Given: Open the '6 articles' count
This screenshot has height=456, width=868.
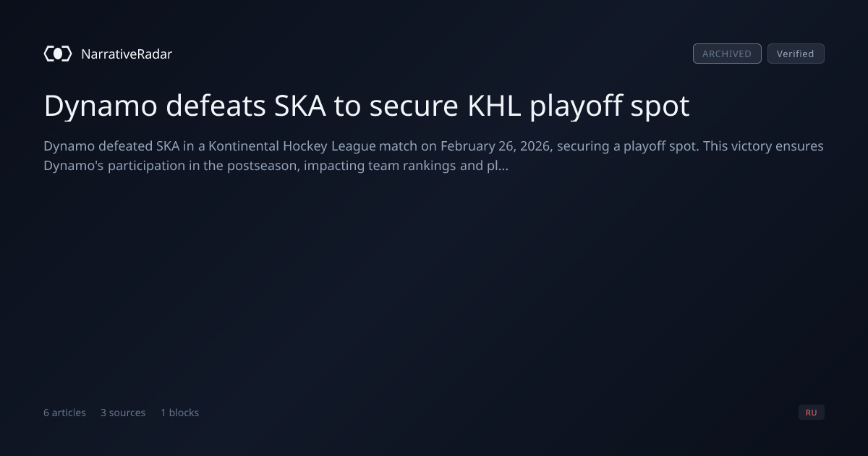Looking at the screenshot, I should [64, 413].
